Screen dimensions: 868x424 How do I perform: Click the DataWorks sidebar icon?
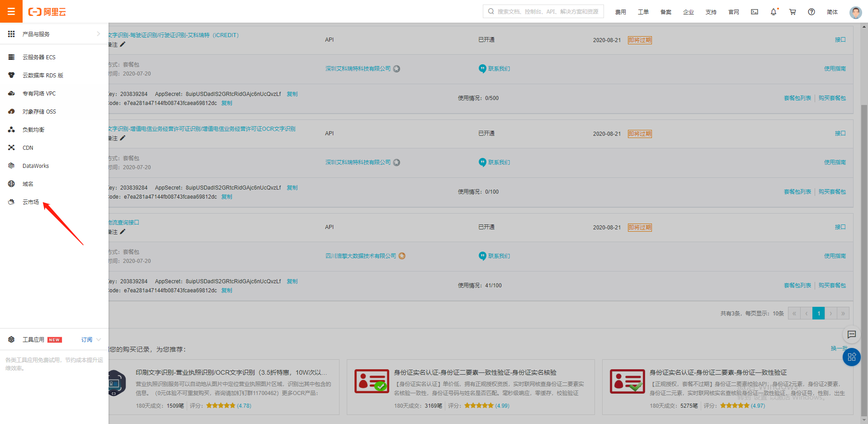(x=11, y=166)
